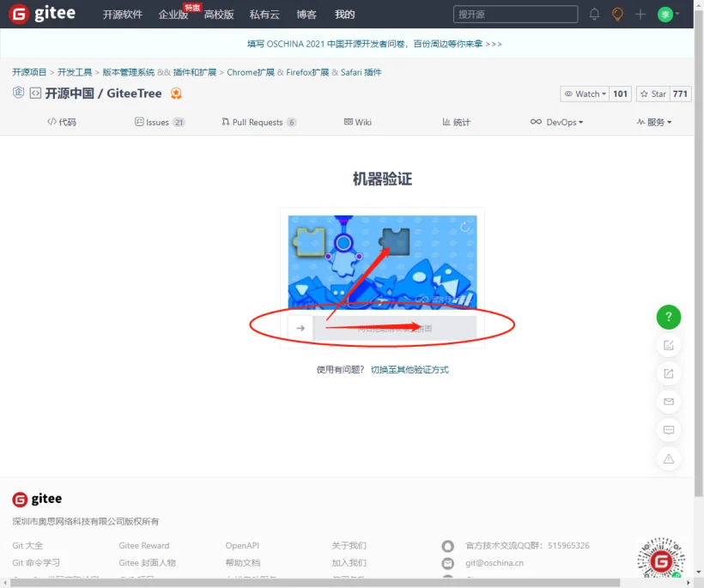Image resolution: width=704 pixels, height=588 pixels.
Task: Click 切换至其他验证方式 link
Action: click(x=410, y=369)
